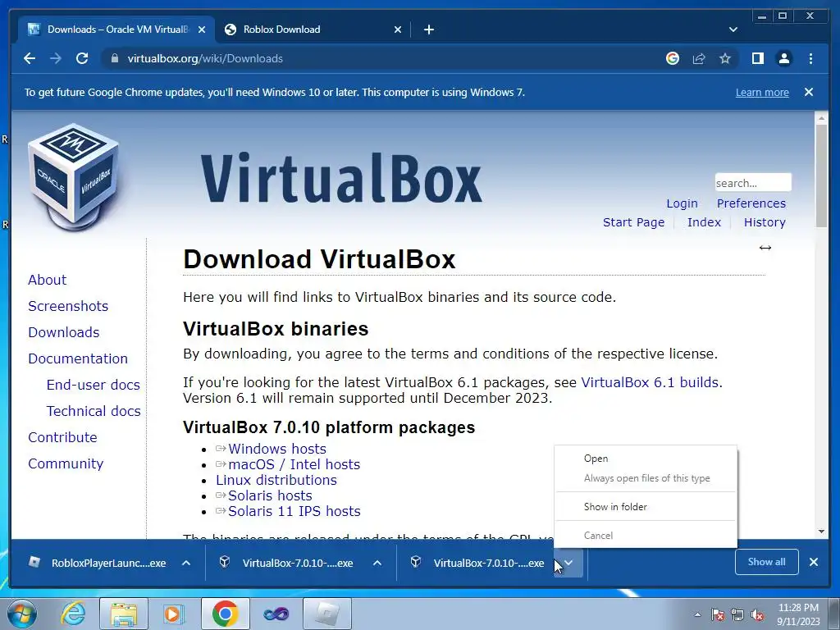Open Windows Explorer folder in taskbar
Image resolution: width=840 pixels, height=630 pixels.
123,614
